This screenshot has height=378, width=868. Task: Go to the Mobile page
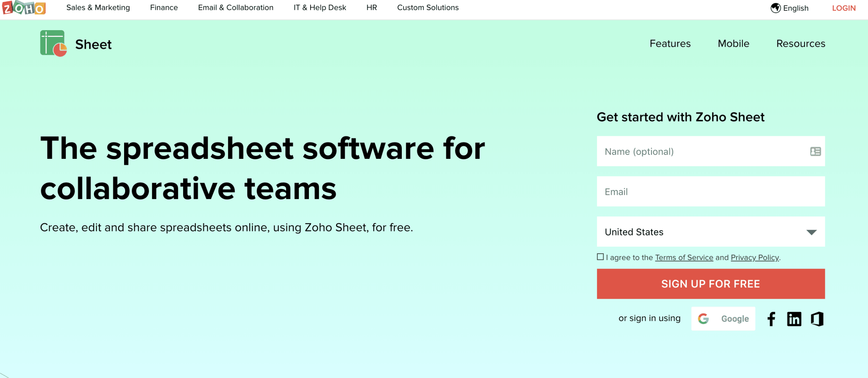733,43
